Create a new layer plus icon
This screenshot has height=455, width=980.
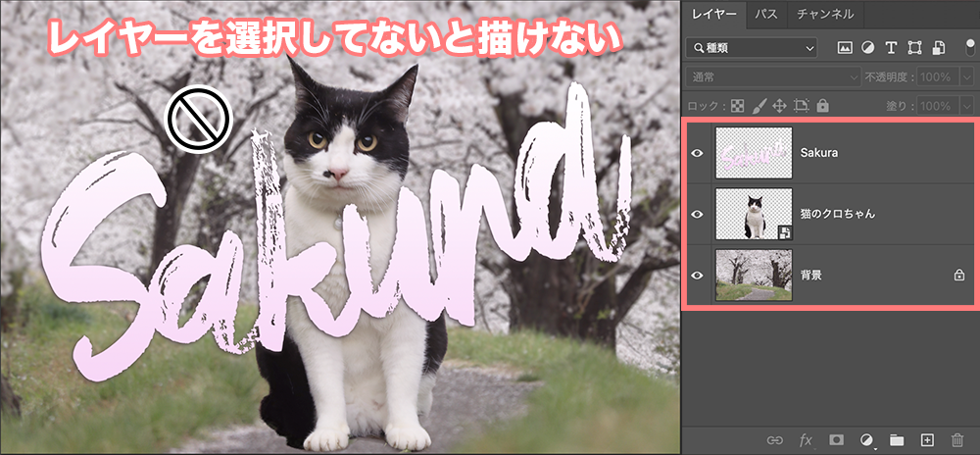point(927,440)
